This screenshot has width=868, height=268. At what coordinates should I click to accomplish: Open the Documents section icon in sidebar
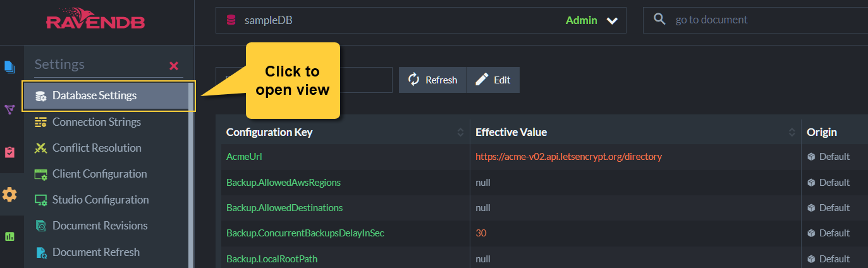[x=9, y=66]
